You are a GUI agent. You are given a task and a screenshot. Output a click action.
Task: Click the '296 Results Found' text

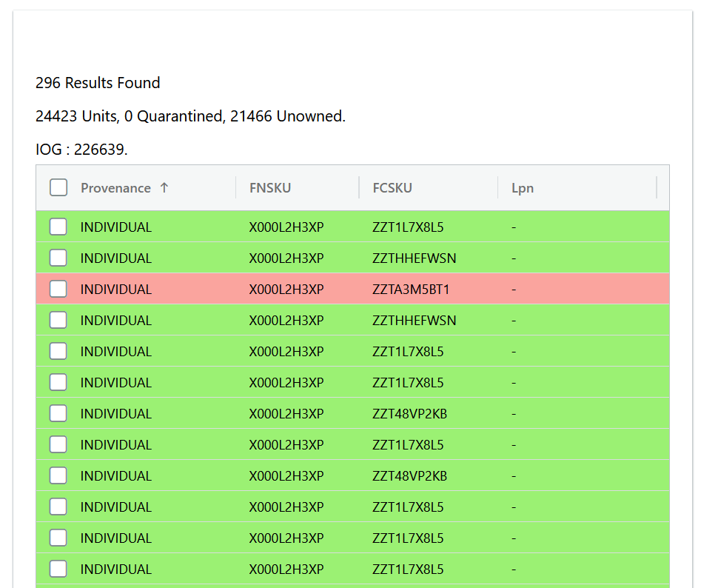98,83
